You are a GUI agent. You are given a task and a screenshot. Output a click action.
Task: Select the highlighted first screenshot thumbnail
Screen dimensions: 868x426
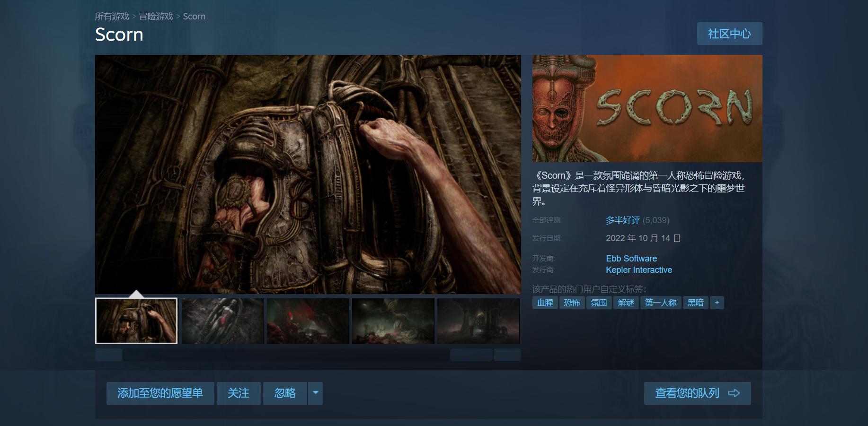coord(136,321)
